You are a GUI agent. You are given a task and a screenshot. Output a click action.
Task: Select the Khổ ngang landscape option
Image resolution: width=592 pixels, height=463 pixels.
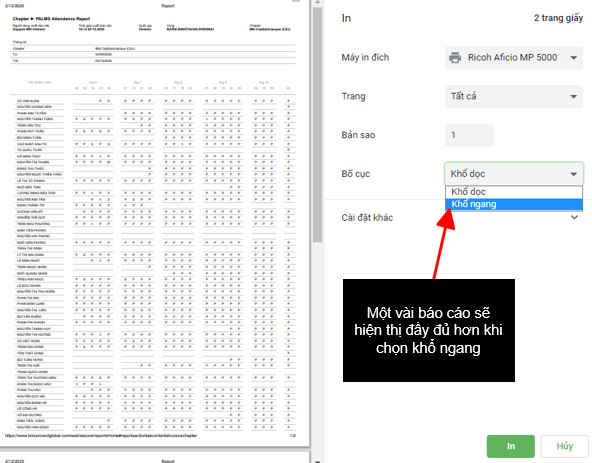(514, 204)
